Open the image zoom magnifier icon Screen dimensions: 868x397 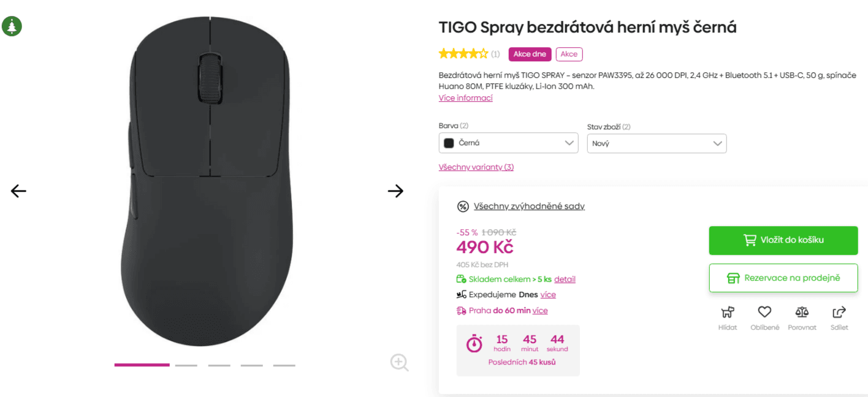399,362
